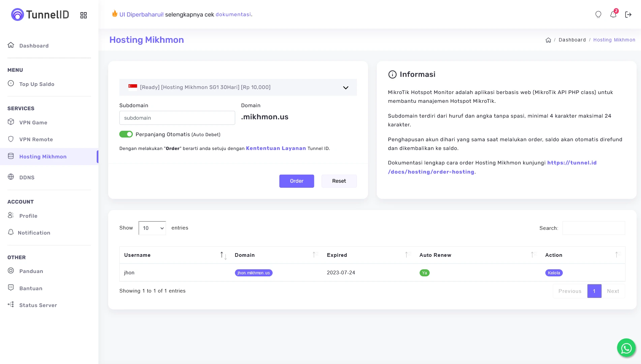Expand the Hosting Mikhmon package dropdown chevron
Viewport: 641px width, 364px height.
345,88
